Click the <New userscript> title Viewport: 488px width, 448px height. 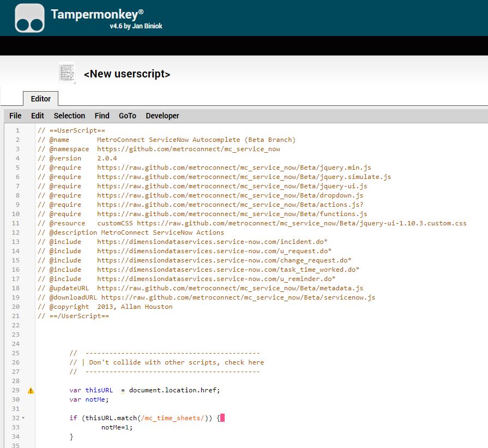(127, 74)
